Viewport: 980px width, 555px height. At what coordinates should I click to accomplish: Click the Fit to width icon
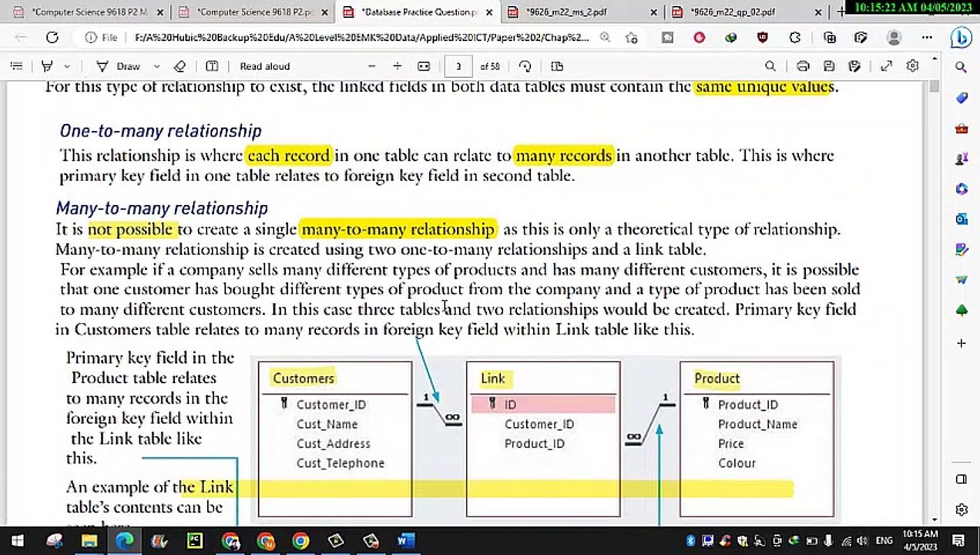tap(423, 66)
